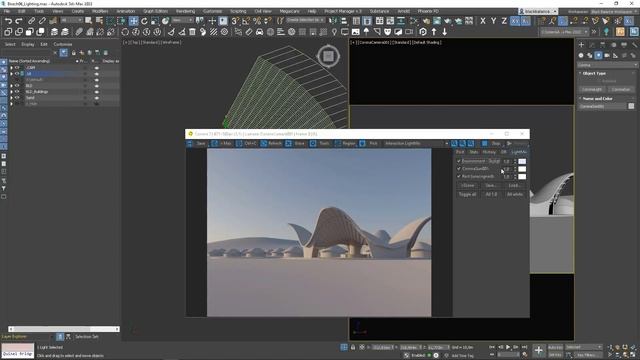Click the Percent Snap toggle icon

[257, 21]
